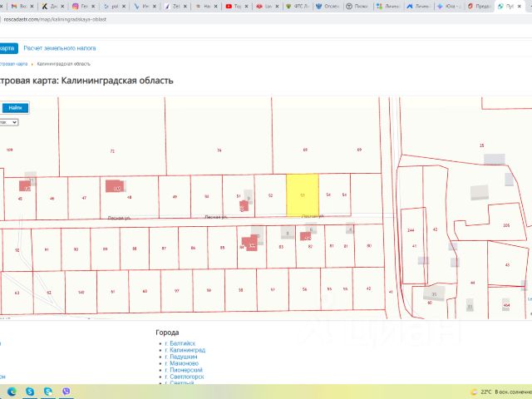
Task: Click the weather icon in the taskbar
Action: (474, 392)
